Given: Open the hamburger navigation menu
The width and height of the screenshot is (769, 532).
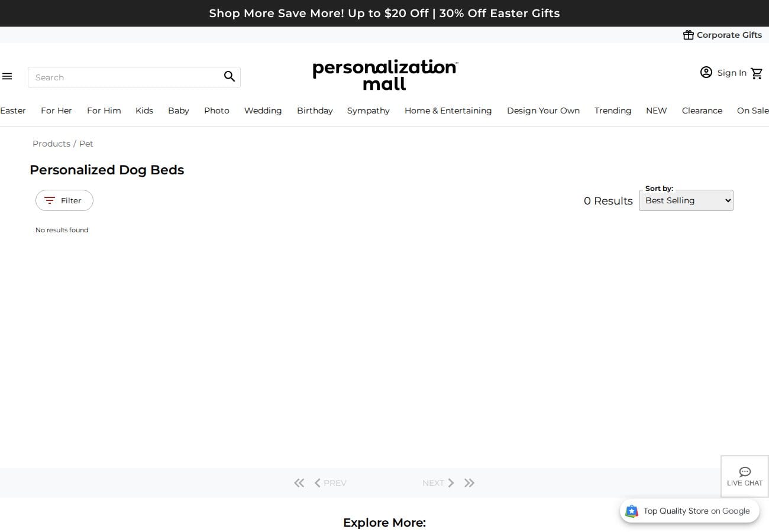Looking at the screenshot, I should pos(7,76).
